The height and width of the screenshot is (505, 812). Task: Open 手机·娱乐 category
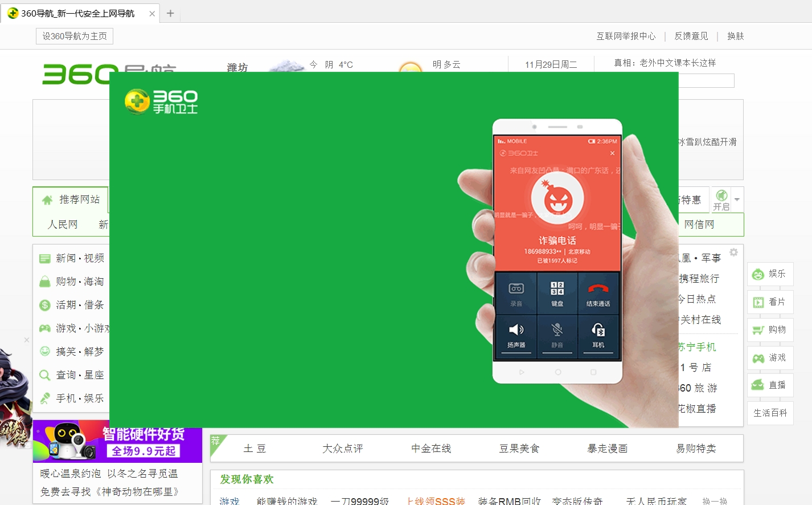pyautogui.click(x=80, y=398)
